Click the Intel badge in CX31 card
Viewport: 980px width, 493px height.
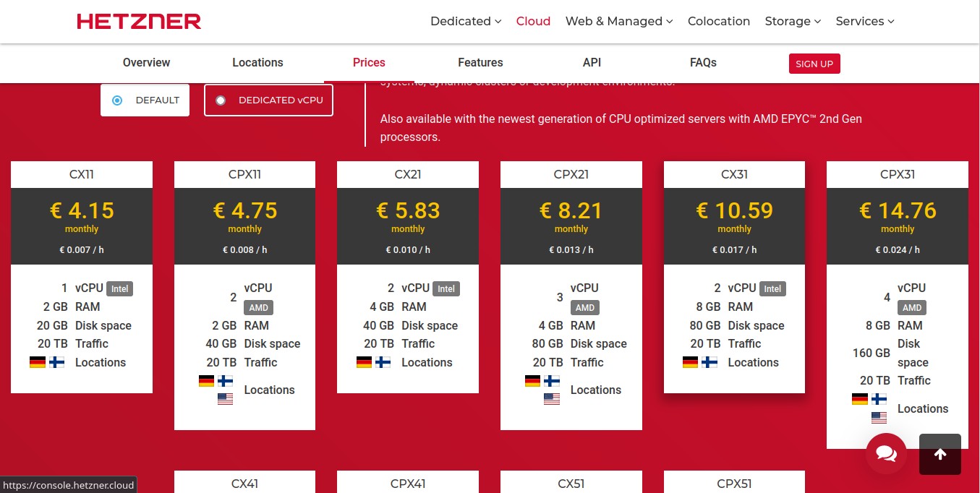coord(773,288)
